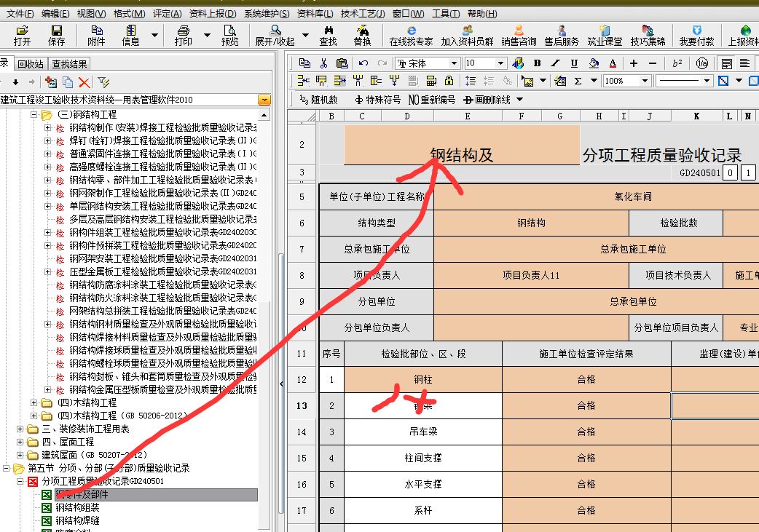Apply bold formatting with the B icon
The height and width of the screenshot is (532, 759).
click(538, 63)
